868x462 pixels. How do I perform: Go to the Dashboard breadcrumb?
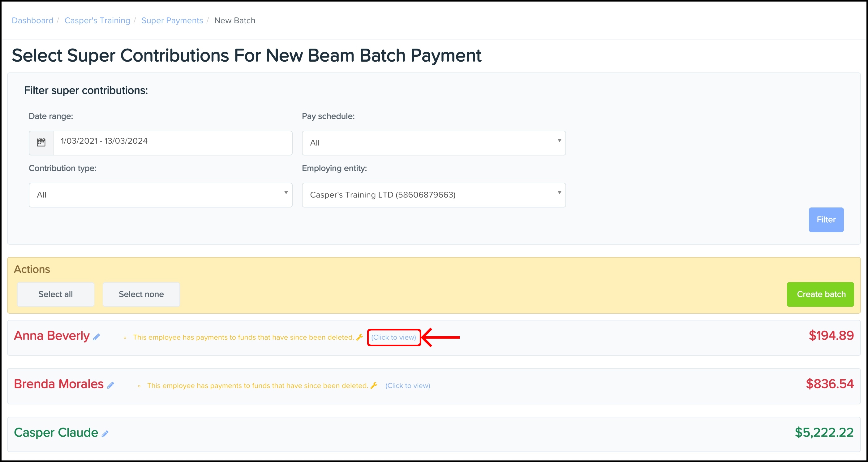(x=33, y=20)
